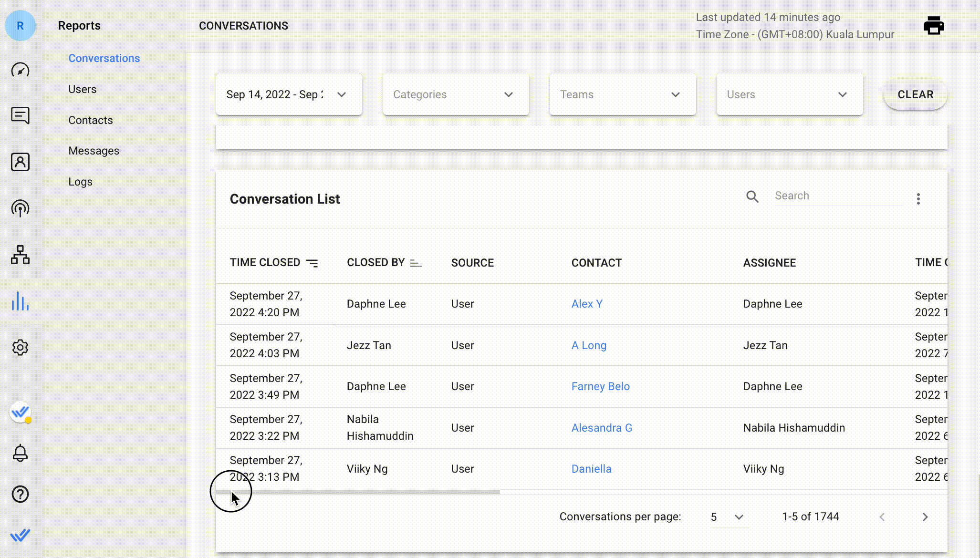This screenshot has width=980, height=558.
Task: Click the CLEAR button to reset filters
Action: pos(916,94)
